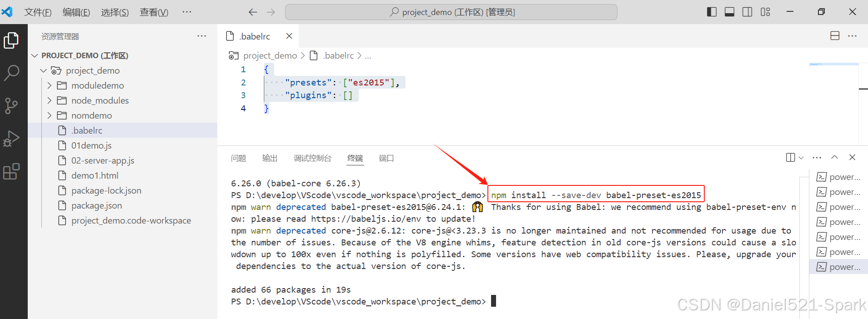The width and height of the screenshot is (868, 319).
Task: Toggle the primary side bar layout icon
Action: 712,12
